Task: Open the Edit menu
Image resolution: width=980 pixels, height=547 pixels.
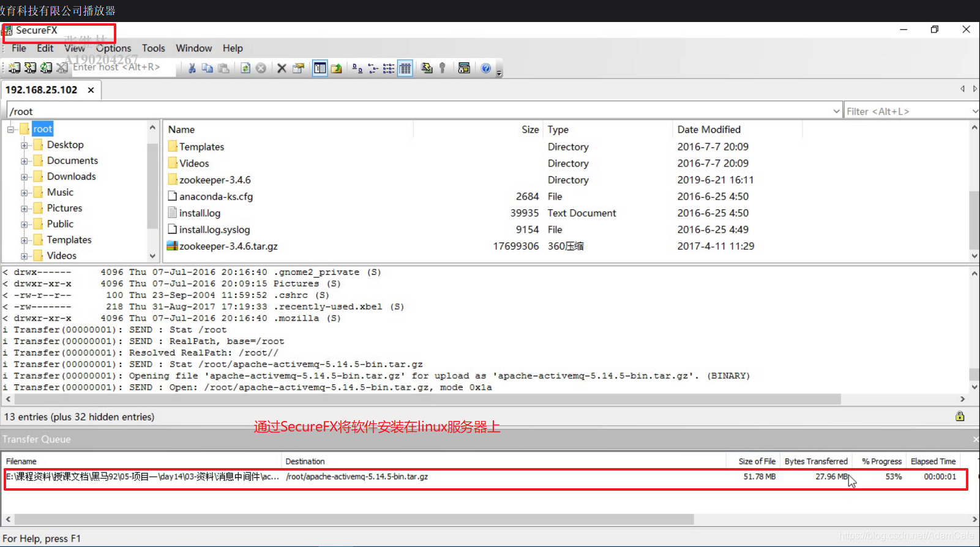Action: coord(45,48)
